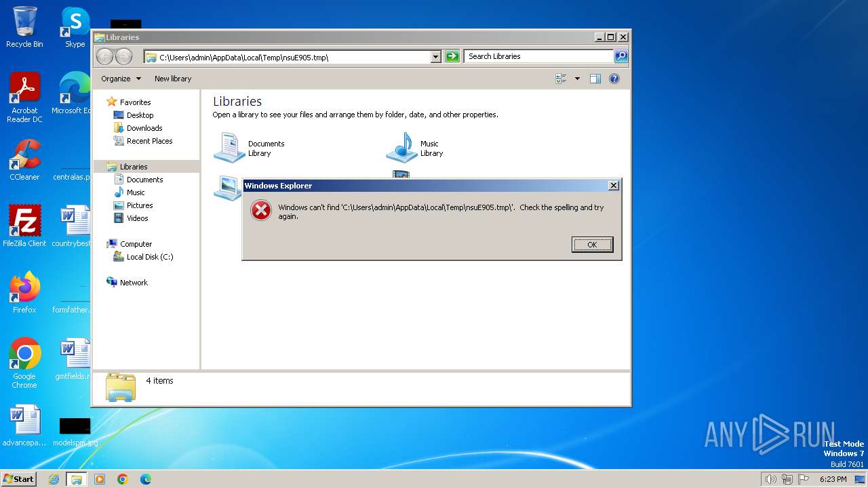Open Acrobat Reader DC shortcut

24,98
